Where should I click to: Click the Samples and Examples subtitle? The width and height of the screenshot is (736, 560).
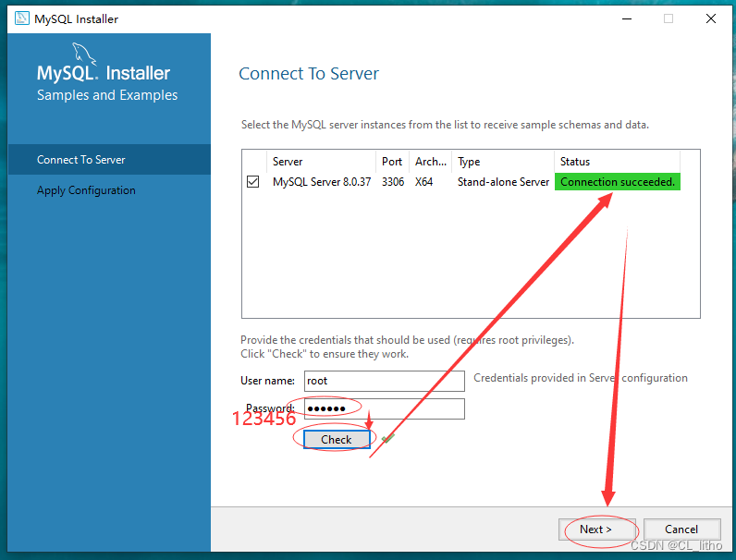pyautogui.click(x=107, y=95)
